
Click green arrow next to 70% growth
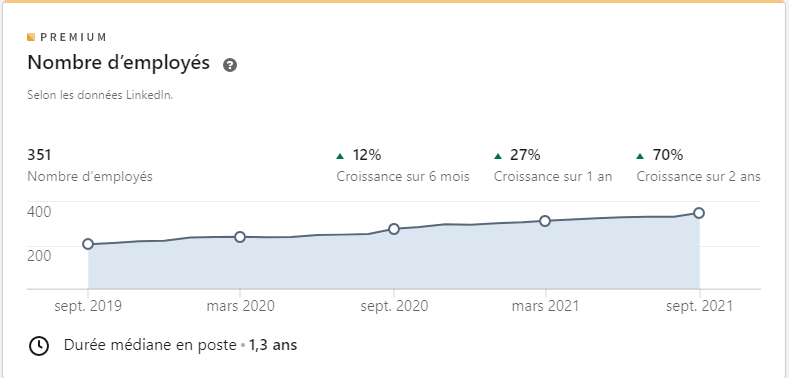pyautogui.click(x=640, y=156)
